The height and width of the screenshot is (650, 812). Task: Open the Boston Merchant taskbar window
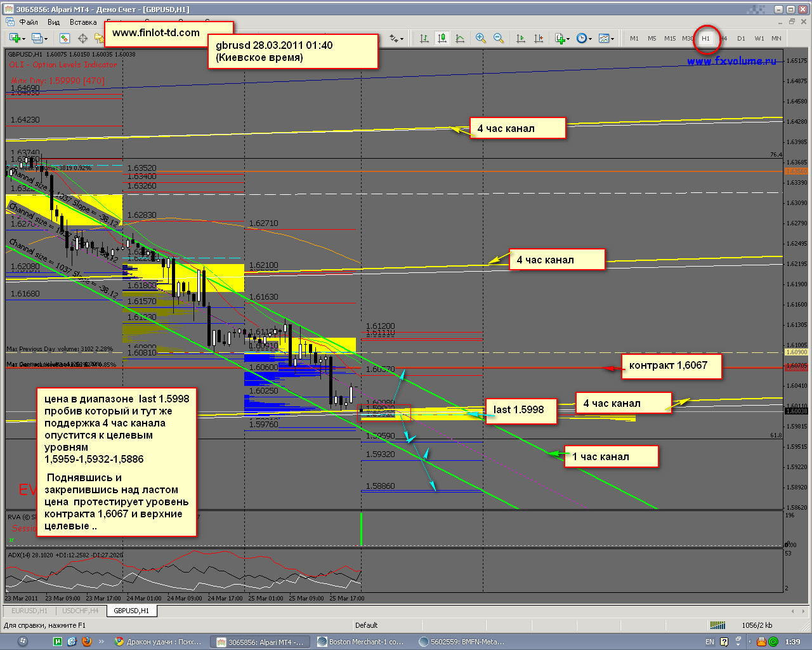pyautogui.click(x=361, y=642)
